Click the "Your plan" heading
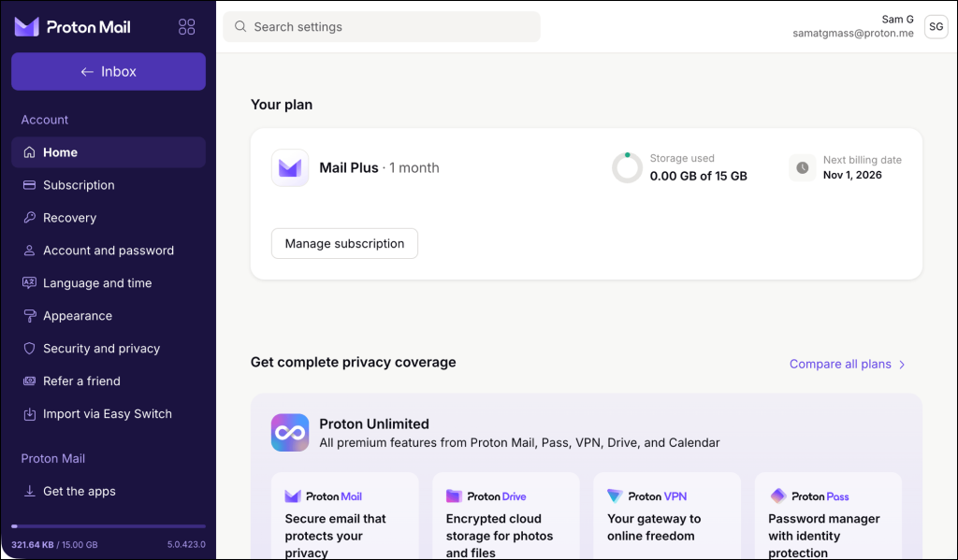The height and width of the screenshot is (560, 958). point(282,105)
